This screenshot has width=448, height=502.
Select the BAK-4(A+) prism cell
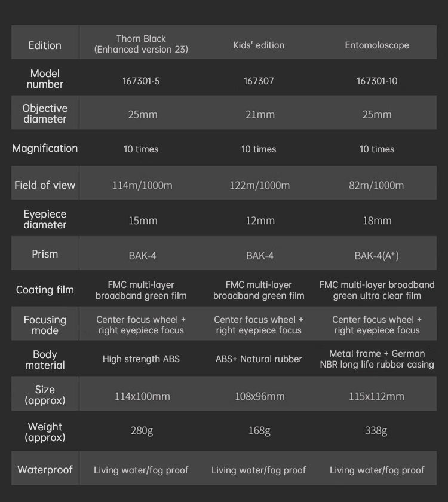pyautogui.click(x=376, y=256)
